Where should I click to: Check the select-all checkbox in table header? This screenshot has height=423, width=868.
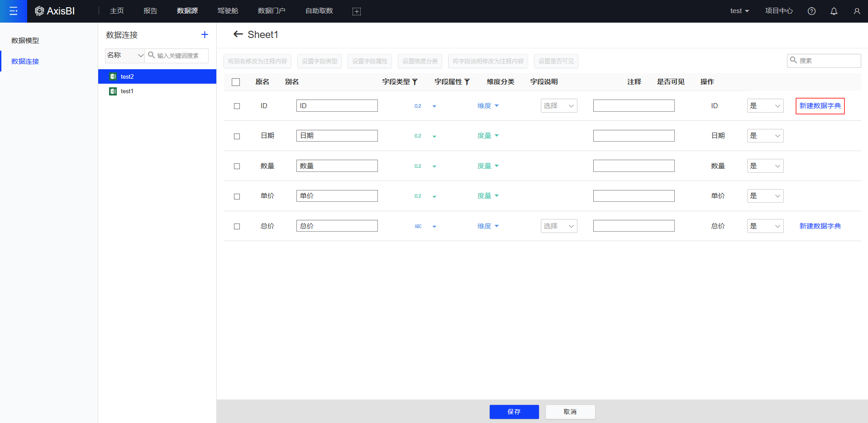tap(236, 82)
